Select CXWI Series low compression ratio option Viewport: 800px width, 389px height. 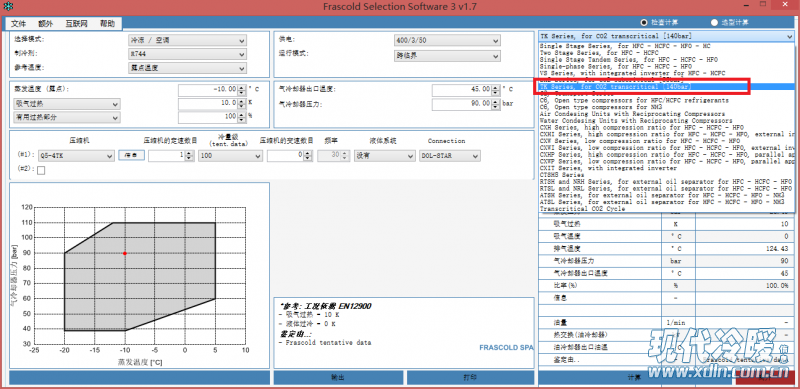(666, 148)
